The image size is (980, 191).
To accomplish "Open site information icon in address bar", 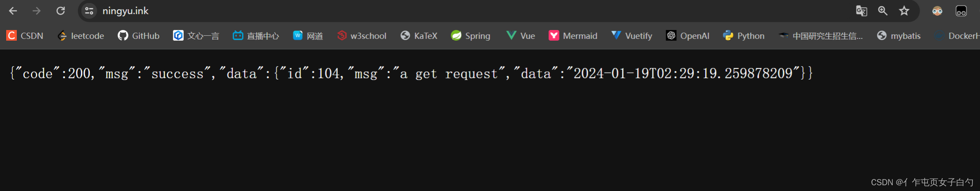I will [x=89, y=11].
